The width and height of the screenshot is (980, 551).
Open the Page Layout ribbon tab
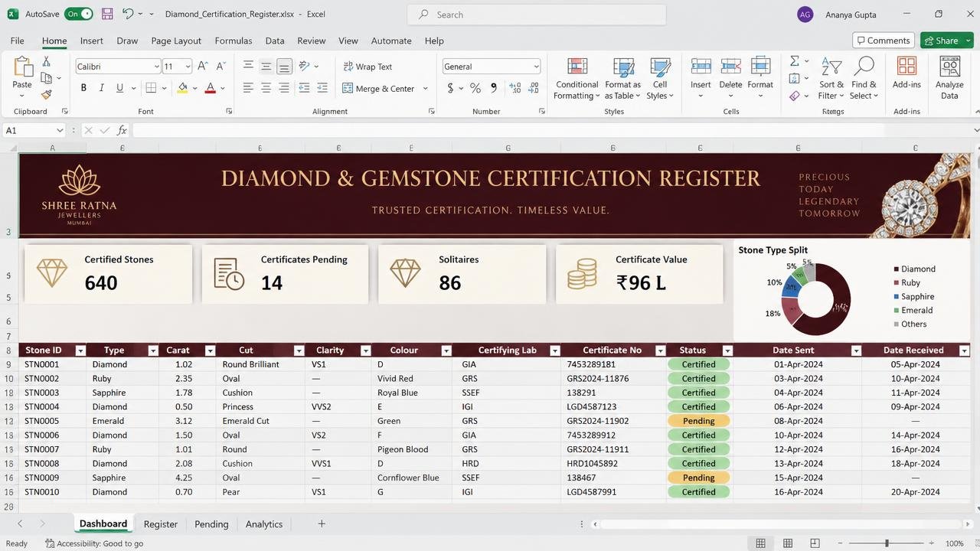[176, 41]
